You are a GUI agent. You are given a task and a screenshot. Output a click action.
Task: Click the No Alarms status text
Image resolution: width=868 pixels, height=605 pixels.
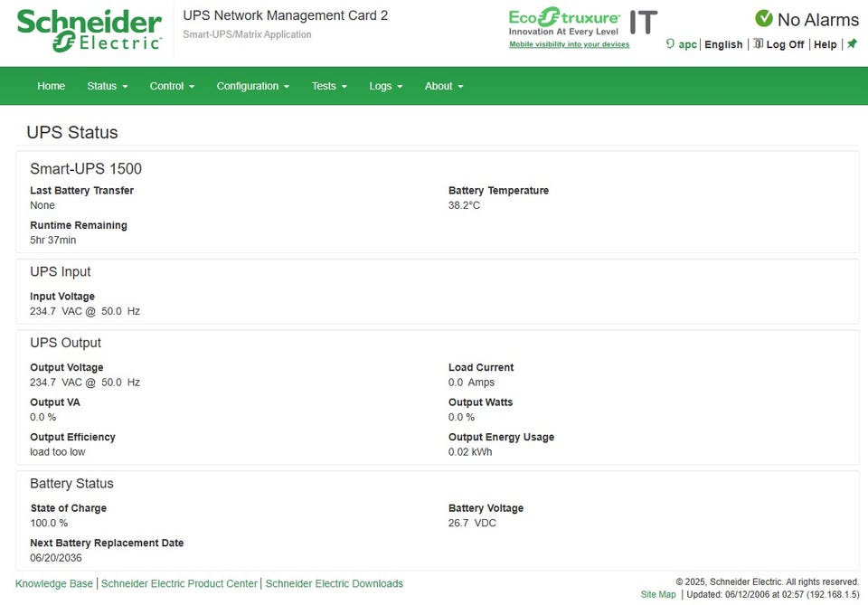(x=818, y=19)
